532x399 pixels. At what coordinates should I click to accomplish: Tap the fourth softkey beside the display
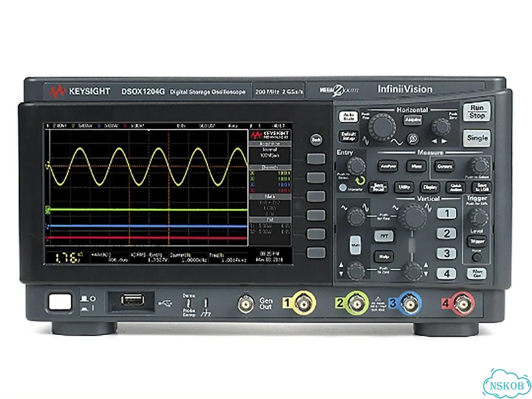316,215
